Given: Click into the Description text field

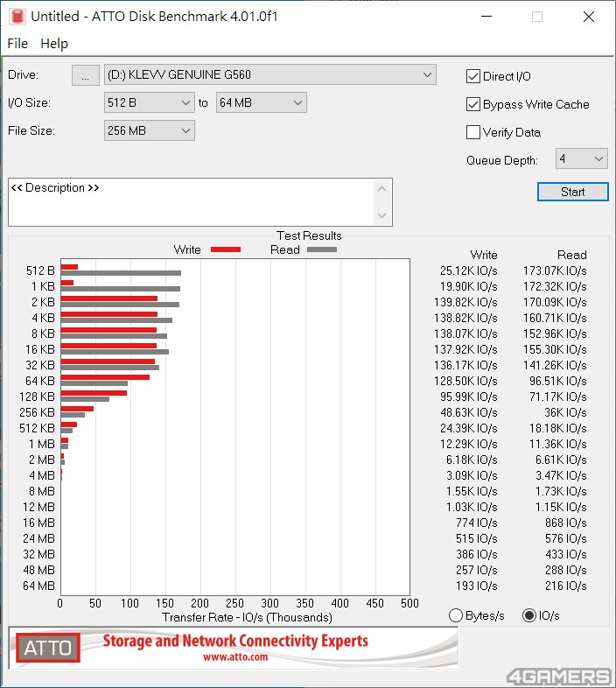Looking at the screenshot, I should click(x=191, y=202).
